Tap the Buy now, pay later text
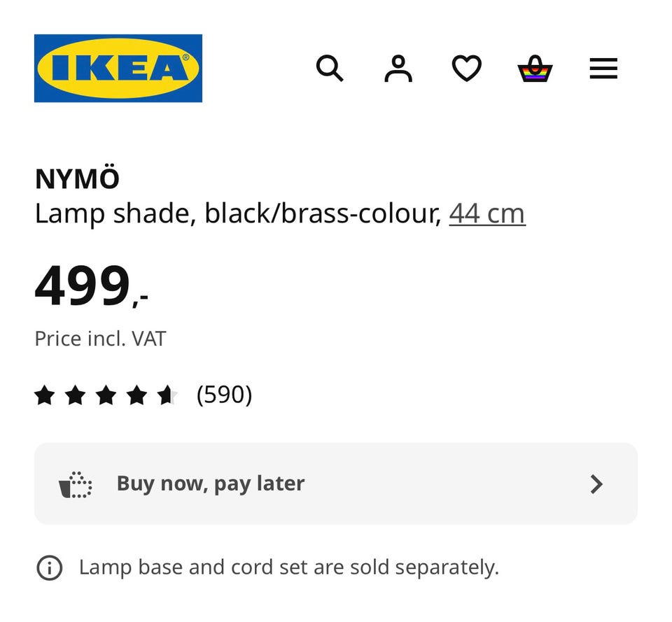 (x=210, y=483)
